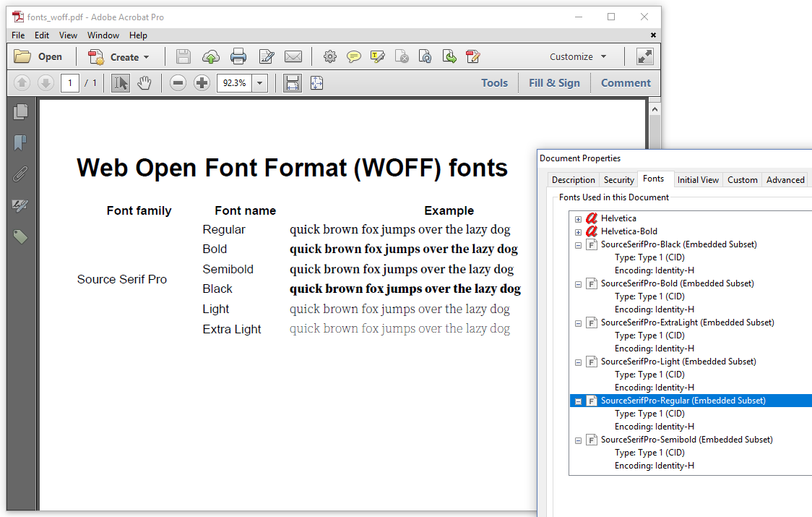
Task: Select the highlight text tool
Action: point(378,56)
